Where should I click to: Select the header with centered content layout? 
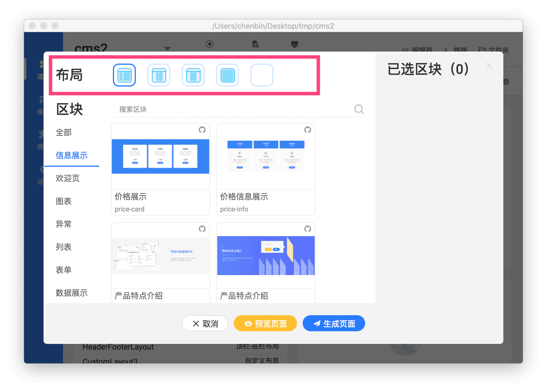click(193, 75)
